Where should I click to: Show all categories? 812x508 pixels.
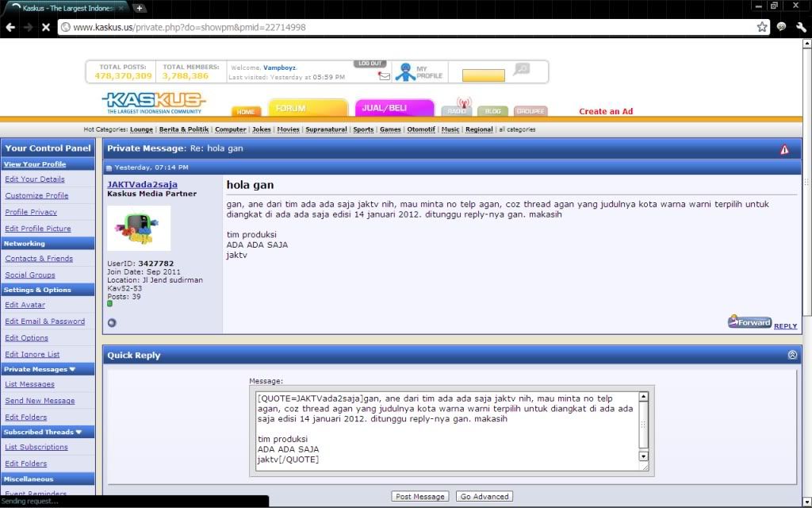click(x=517, y=129)
